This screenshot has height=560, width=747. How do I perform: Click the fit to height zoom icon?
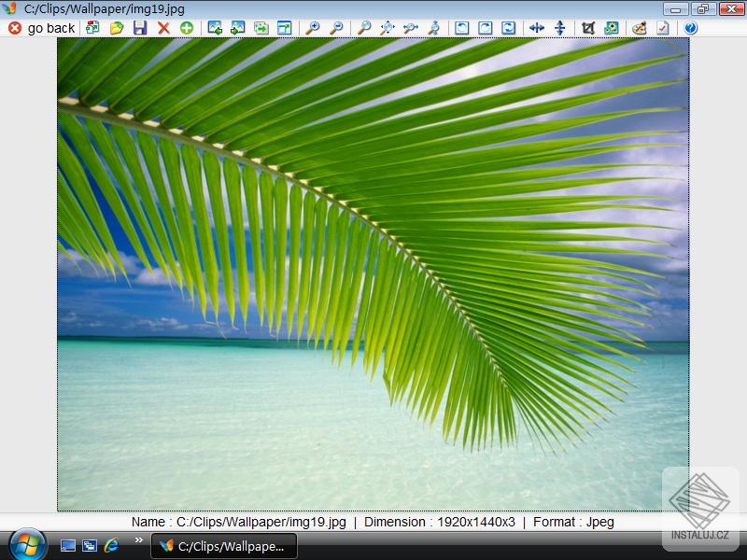coord(434,28)
